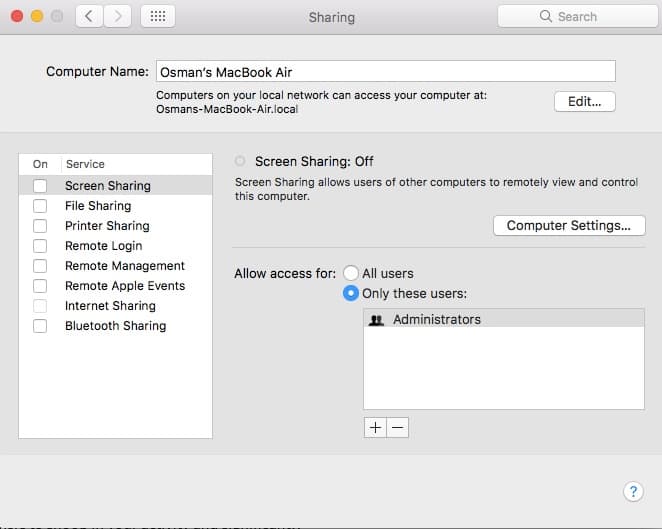662x529 pixels.
Task: Select the Only these users option
Action: coord(351,293)
